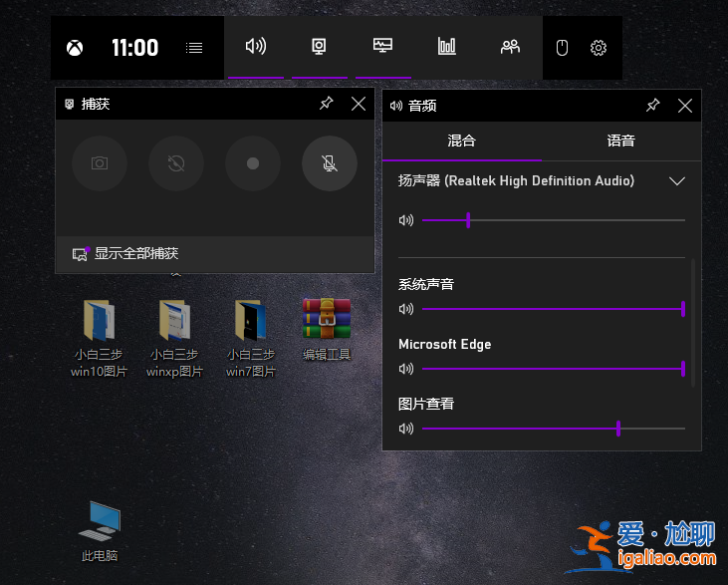728x585 pixels.
Task: Adjust the 图片查看 volume slider
Action: 554,429
